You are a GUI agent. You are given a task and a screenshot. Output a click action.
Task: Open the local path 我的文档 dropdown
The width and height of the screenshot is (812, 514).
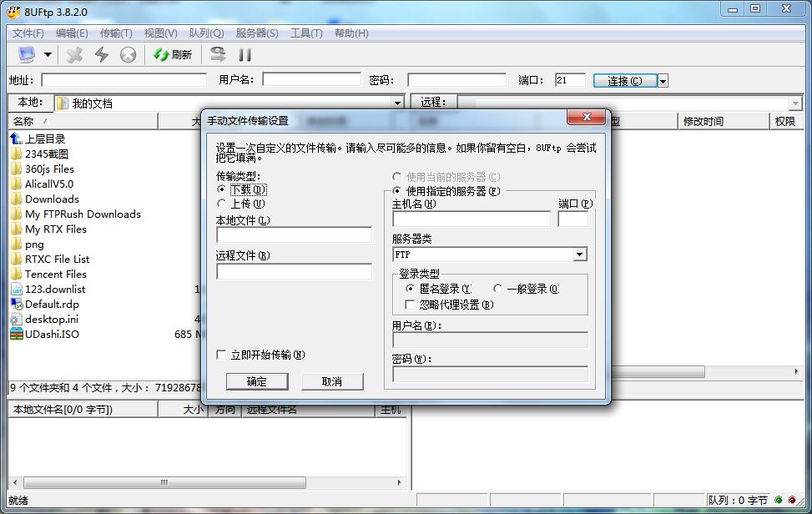click(397, 103)
